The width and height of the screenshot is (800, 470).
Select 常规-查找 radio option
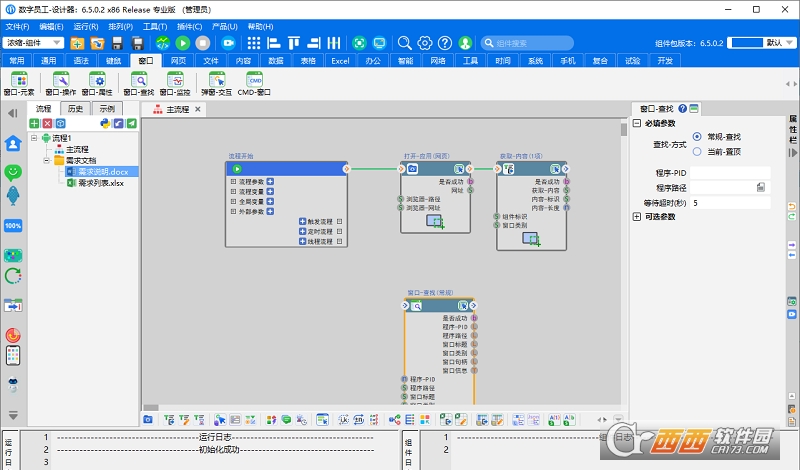[x=697, y=137]
